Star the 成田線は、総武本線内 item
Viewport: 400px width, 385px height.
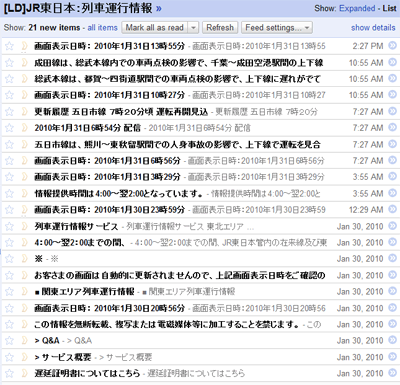(x=9, y=62)
